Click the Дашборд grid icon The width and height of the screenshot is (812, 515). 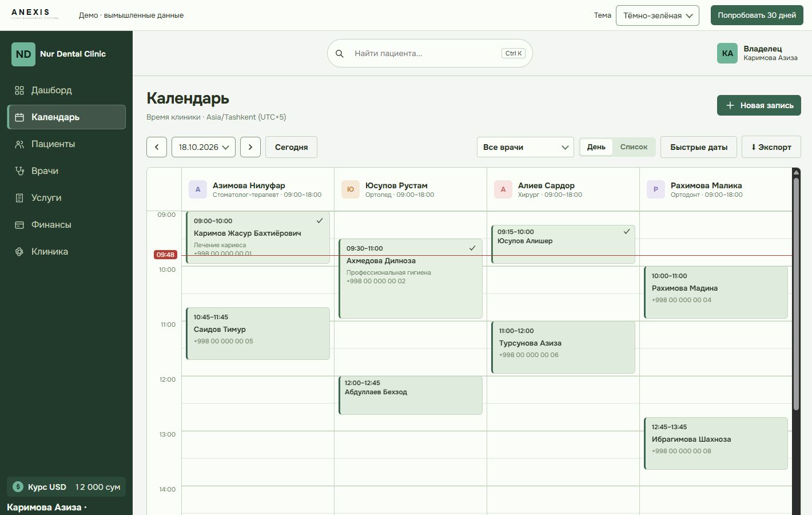point(19,90)
